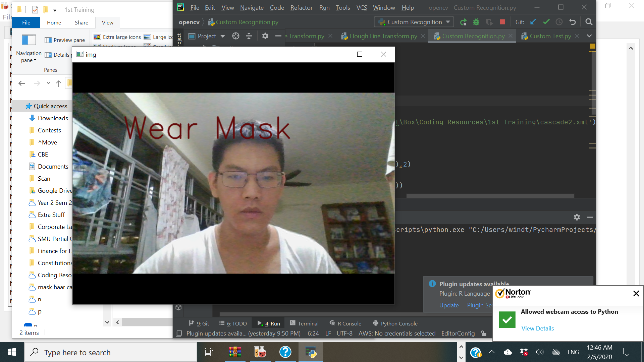The width and height of the screenshot is (644, 362).
Task: Click the editor horizontal scrollbar
Action: tap(490, 196)
